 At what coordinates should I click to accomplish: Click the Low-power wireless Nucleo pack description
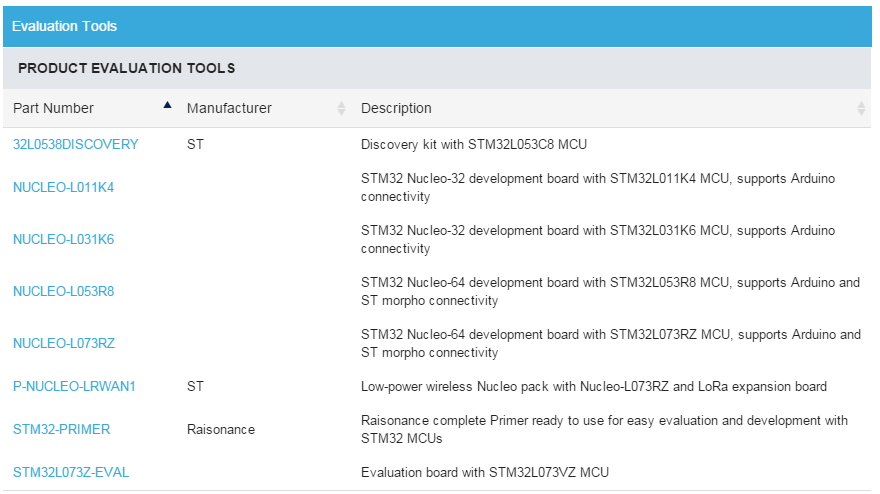[x=594, y=387]
